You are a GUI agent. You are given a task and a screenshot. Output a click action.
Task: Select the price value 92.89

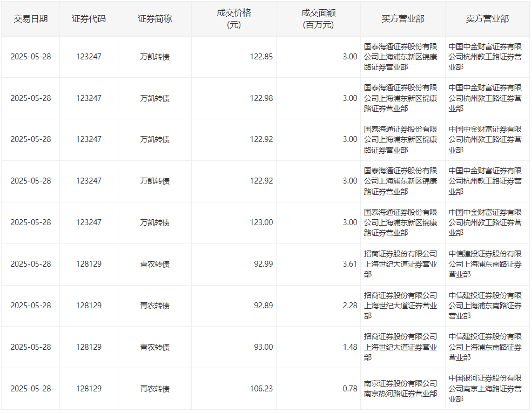[264, 306]
